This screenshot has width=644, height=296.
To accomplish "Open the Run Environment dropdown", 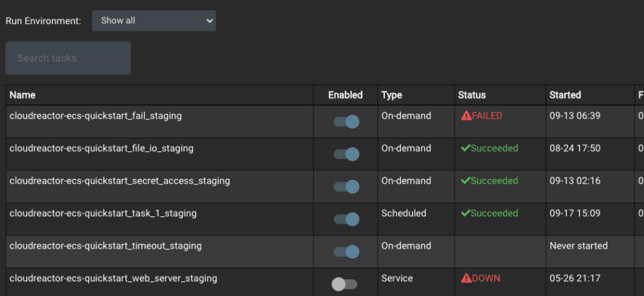I will pyautogui.click(x=154, y=20).
